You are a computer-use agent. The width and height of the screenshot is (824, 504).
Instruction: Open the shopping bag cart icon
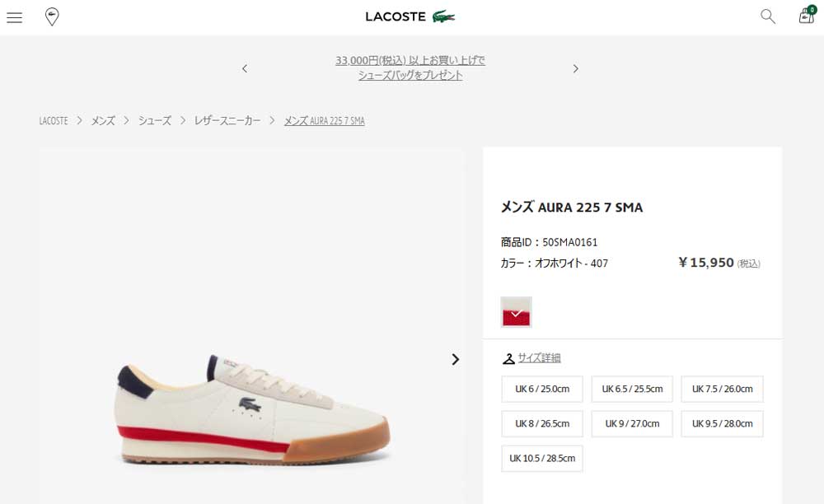tap(807, 15)
